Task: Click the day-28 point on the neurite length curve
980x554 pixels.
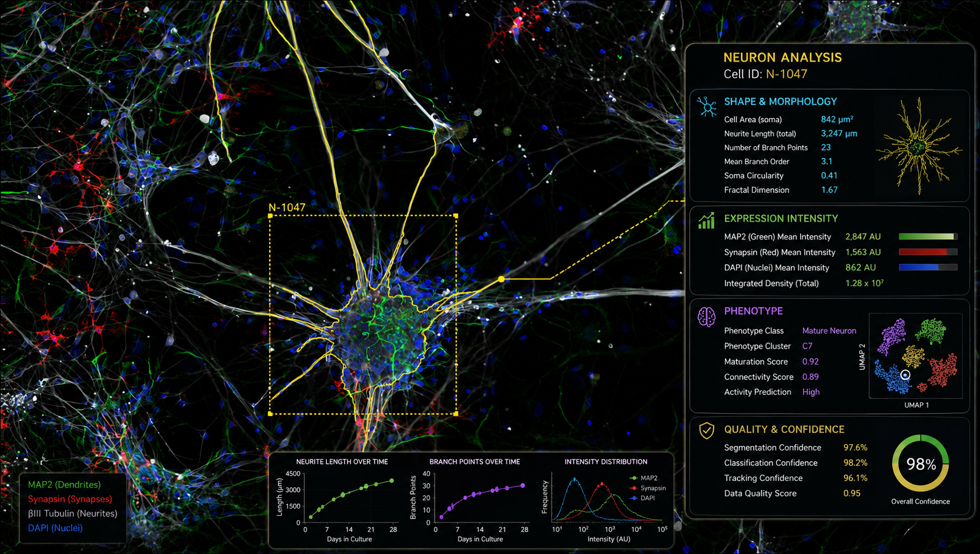Action: [x=392, y=481]
